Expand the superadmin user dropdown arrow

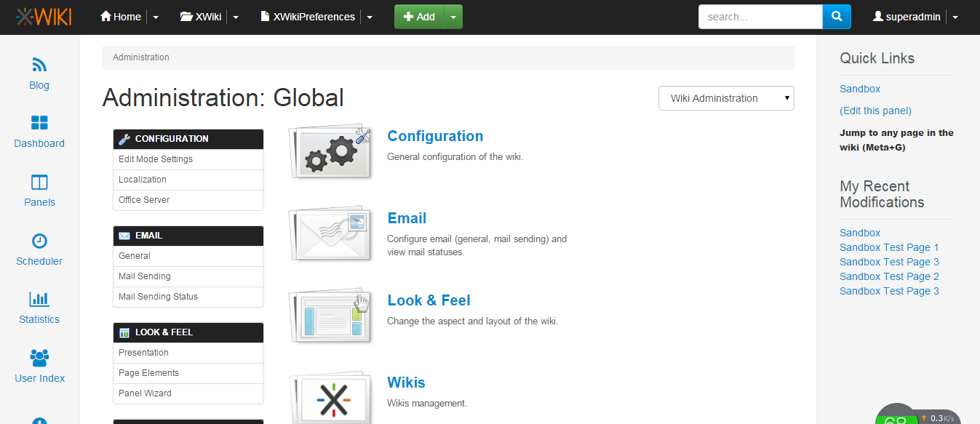click(x=955, y=17)
